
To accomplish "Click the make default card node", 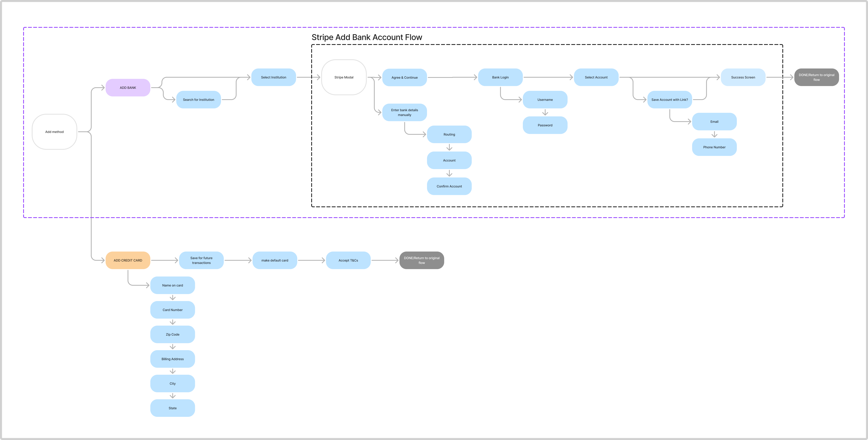I will 275,261.
